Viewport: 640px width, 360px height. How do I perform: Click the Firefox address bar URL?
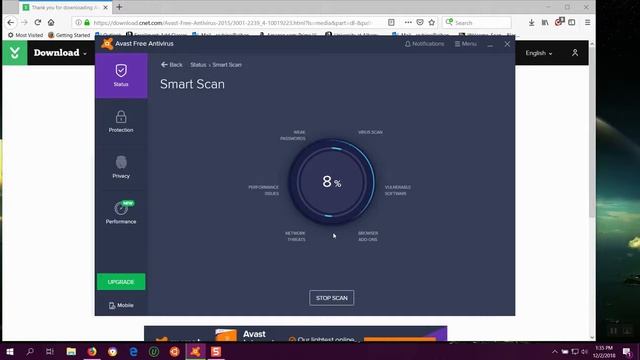[x=232, y=23]
